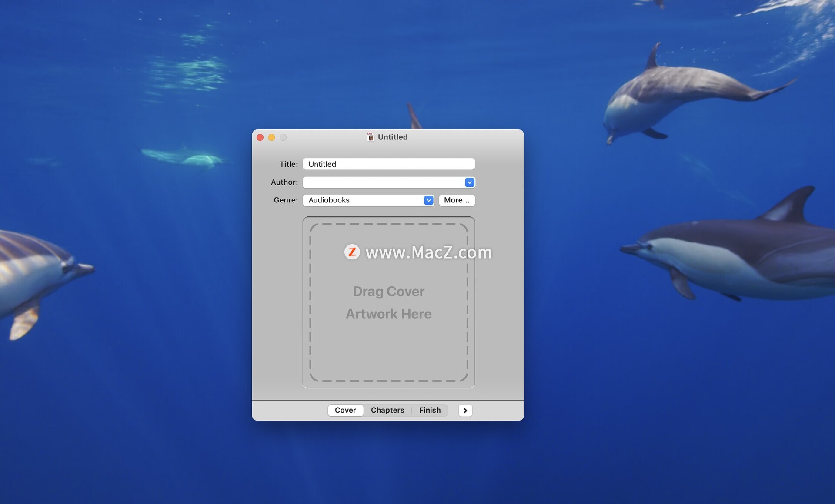Open the Genre dropdown arrow
The width and height of the screenshot is (835, 504).
point(428,200)
